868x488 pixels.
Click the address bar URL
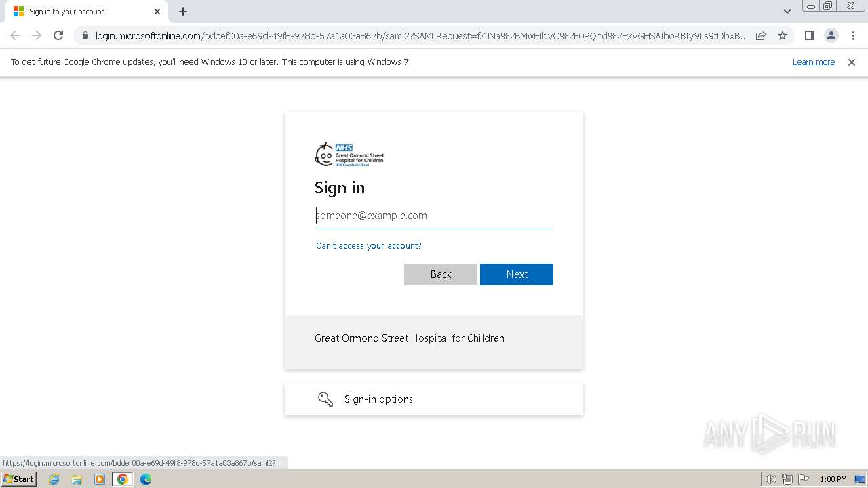(420, 35)
